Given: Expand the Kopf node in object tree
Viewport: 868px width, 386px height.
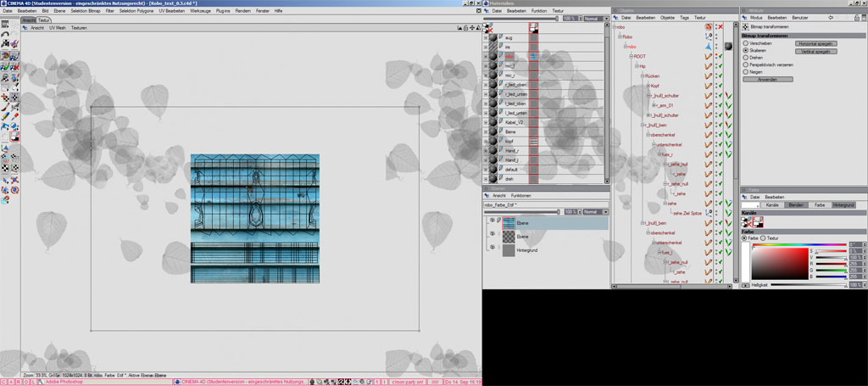Looking at the screenshot, I should (648, 86).
